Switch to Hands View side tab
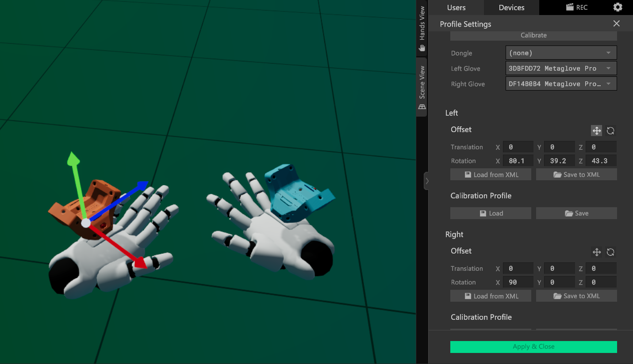This screenshot has width=633, height=364. click(422, 28)
